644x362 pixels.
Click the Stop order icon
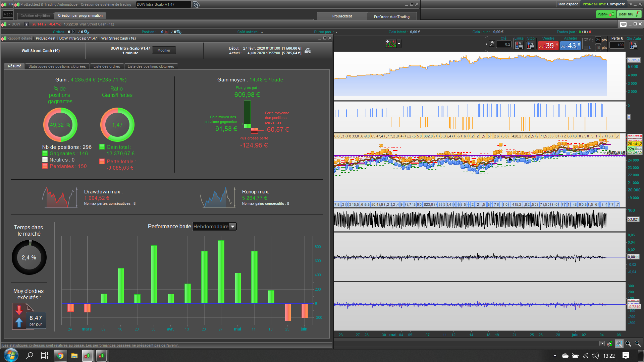(x=531, y=45)
